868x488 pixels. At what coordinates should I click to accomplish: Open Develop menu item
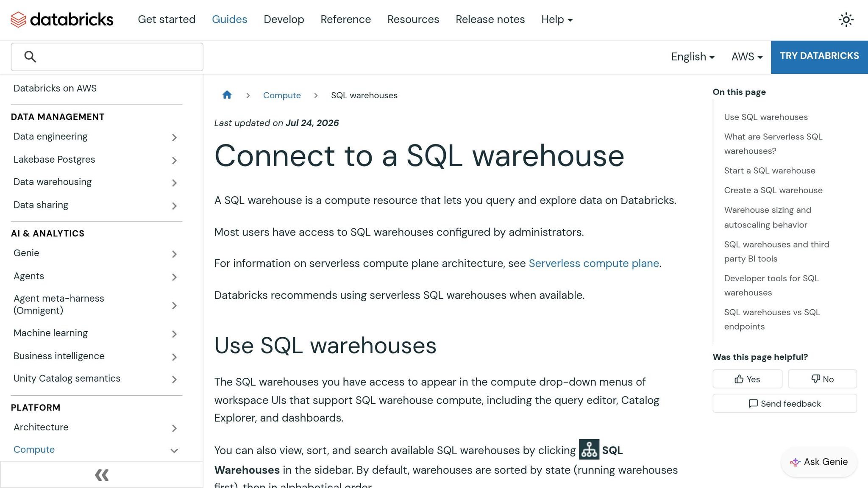pos(284,19)
